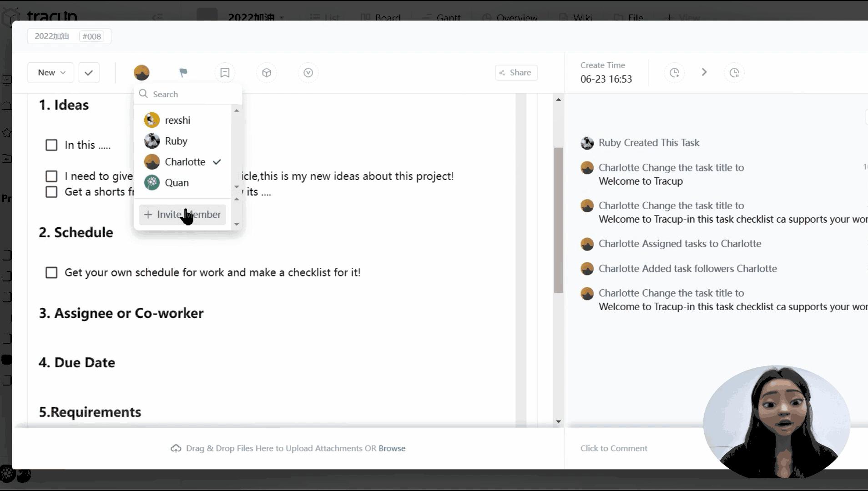868x491 pixels.
Task: Click the Share button
Action: point(516,73)
